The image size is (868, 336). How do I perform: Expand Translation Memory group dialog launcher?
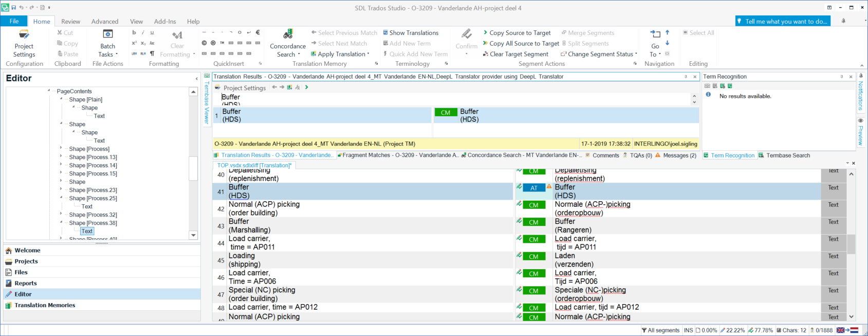point(377,64)
